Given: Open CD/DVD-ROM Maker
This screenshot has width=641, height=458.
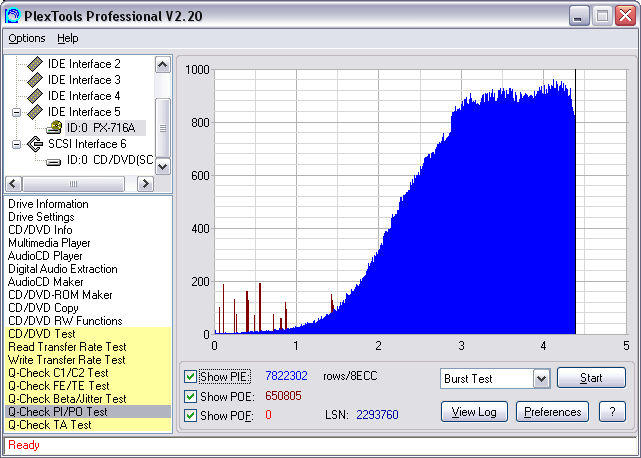Looking at the screenshot, I should pos(60,295).
